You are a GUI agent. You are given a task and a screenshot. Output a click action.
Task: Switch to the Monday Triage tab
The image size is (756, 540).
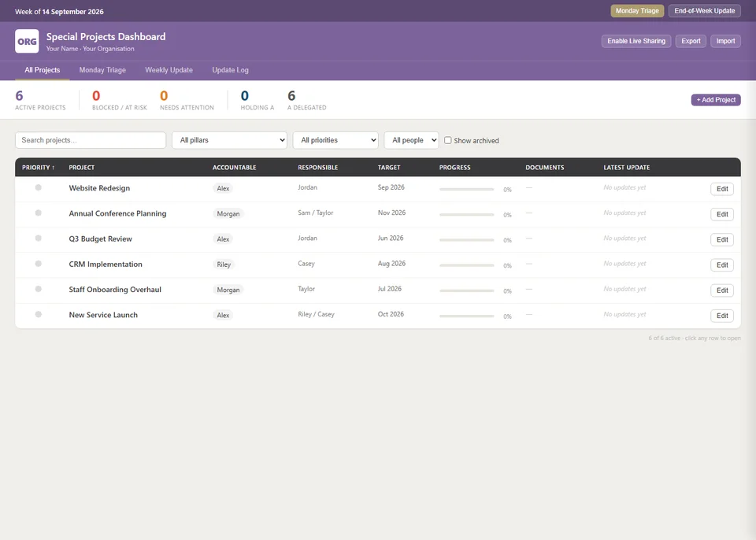tap(102, 70)
